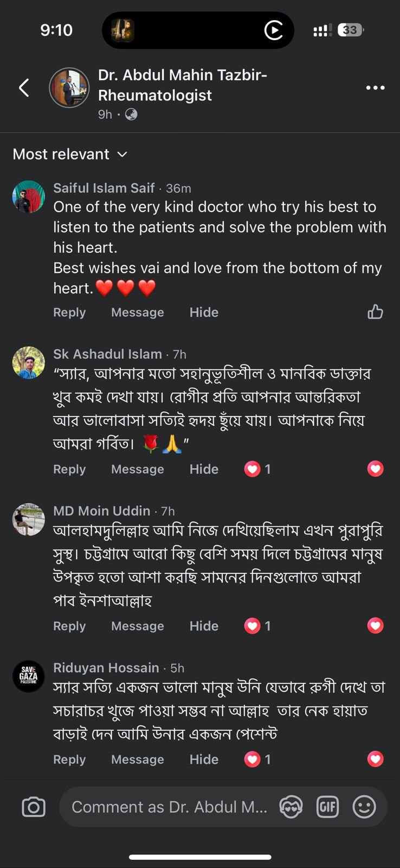Like Saiful Islam Saif's comment
Viewport: 400px width, 868px height.
(x=375, y=312)
